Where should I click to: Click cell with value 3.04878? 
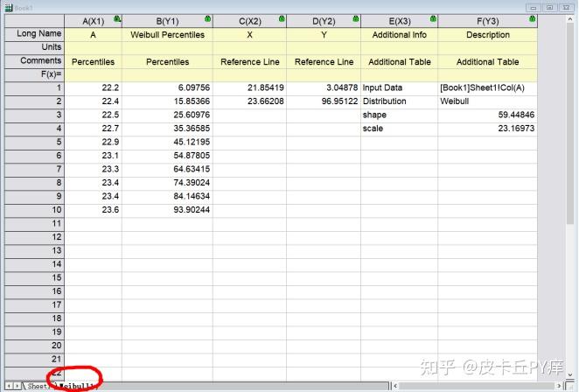(x=324, y=87)
